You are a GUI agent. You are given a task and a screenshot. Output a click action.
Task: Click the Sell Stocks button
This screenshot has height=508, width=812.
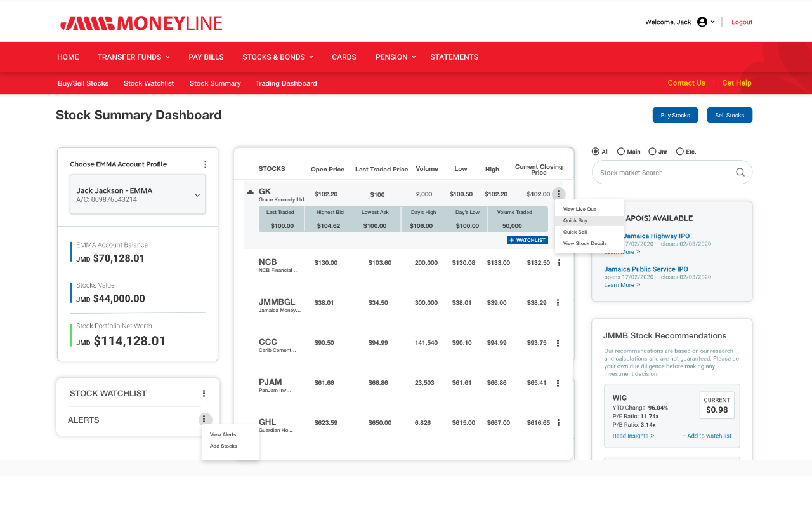click(730, 115)
